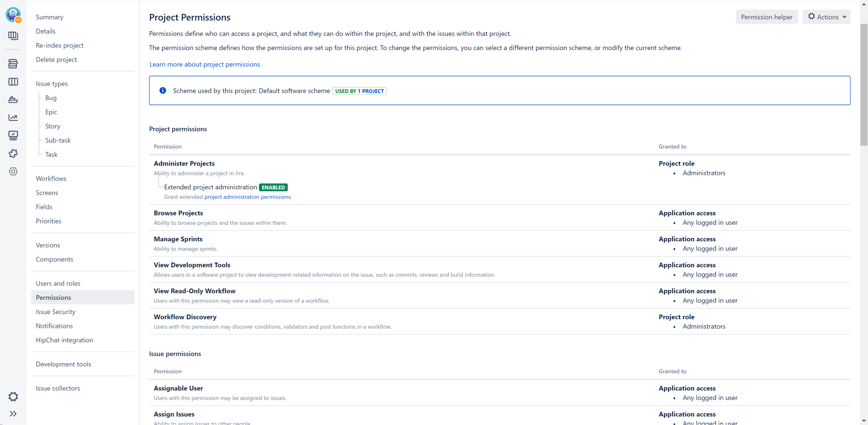868x425 pixels.
Task: Open HipChat integration settings
Action: point(65,340)
